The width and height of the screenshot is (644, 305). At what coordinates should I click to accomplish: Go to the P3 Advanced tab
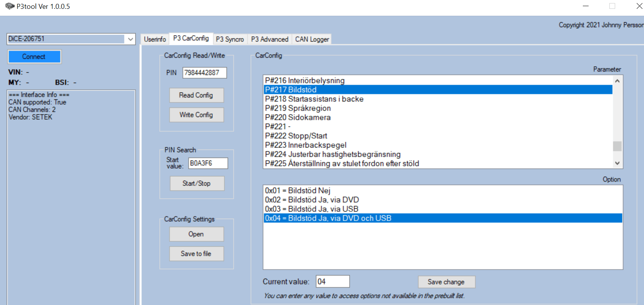pyautogui.click(x=269, y=39)
